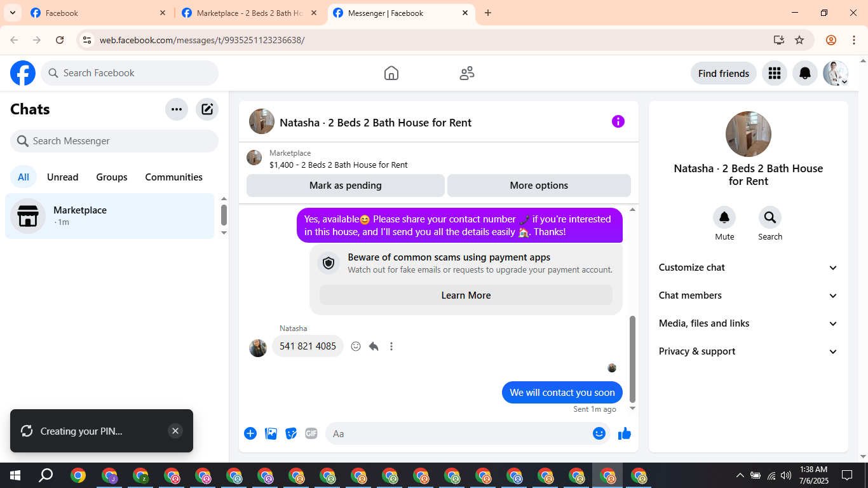868x488 pixels.
Task: Select the All chats filter
Action: click(x=24, y=177)
